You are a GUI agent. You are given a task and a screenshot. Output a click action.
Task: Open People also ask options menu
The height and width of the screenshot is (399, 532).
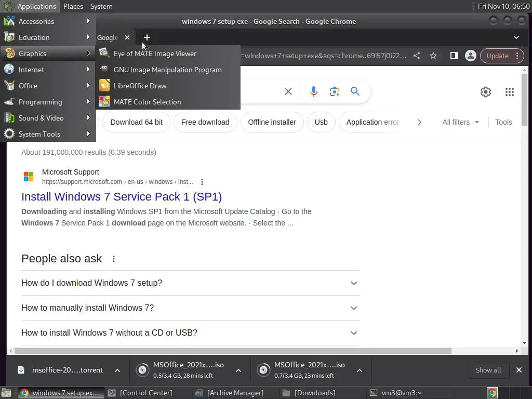[x=114, y=259]
